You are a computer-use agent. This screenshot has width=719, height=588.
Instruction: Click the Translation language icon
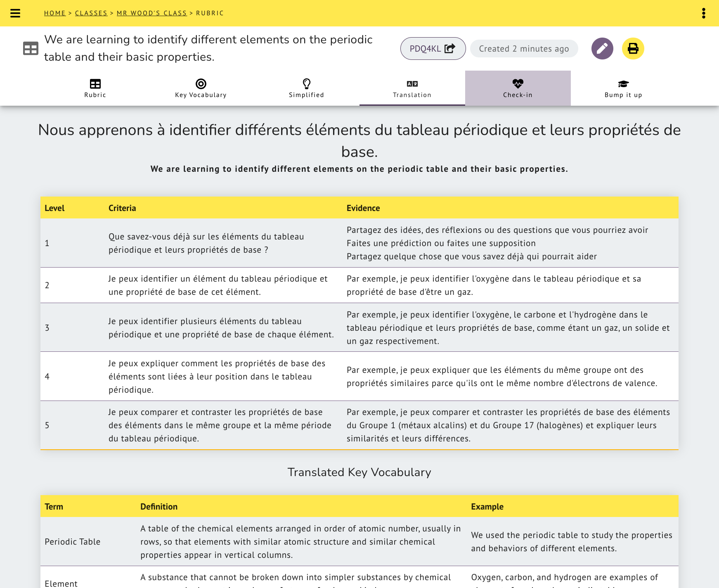(412, 84)
